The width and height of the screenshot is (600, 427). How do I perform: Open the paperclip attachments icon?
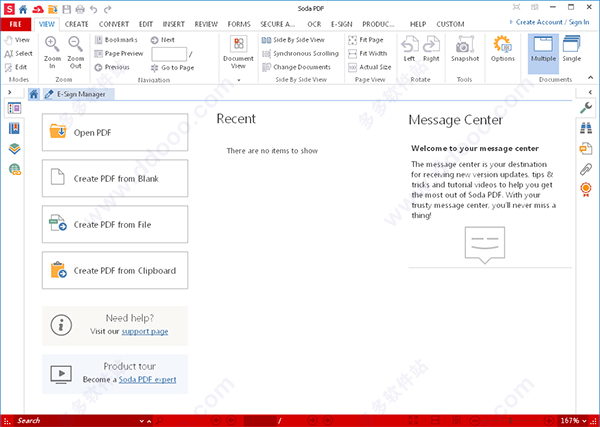(x=586, y=169)
